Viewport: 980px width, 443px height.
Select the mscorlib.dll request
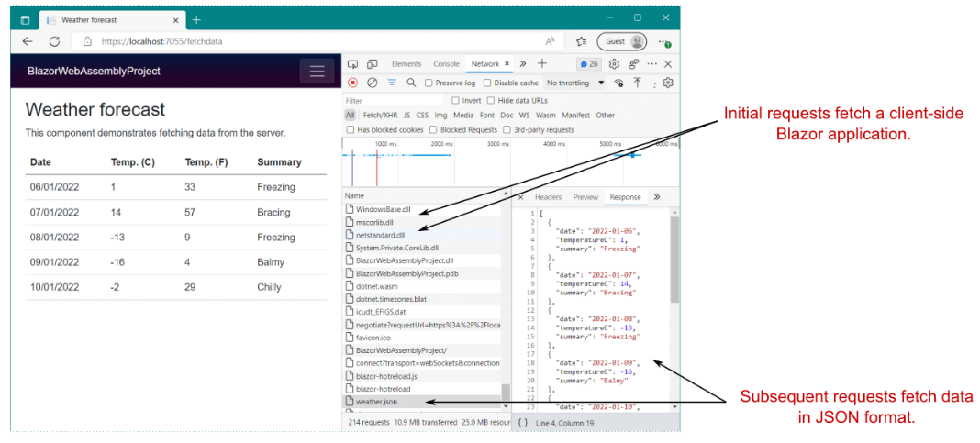pos(422,222)
